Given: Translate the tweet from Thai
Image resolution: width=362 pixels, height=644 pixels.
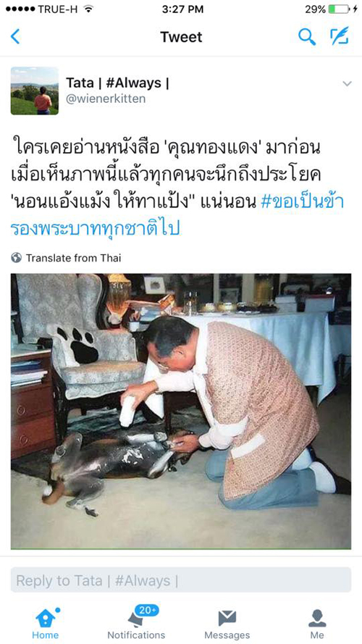Looking at the screenshot, I should 73,258.
